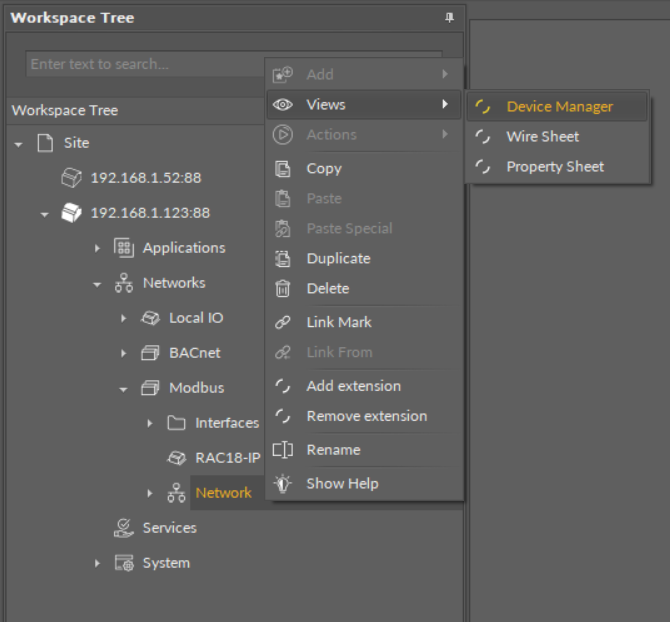Image resolution: width=670 pixels, height=622 pixels.
Task: Click the Copy icon in context menu
Action: coord(283,169)
